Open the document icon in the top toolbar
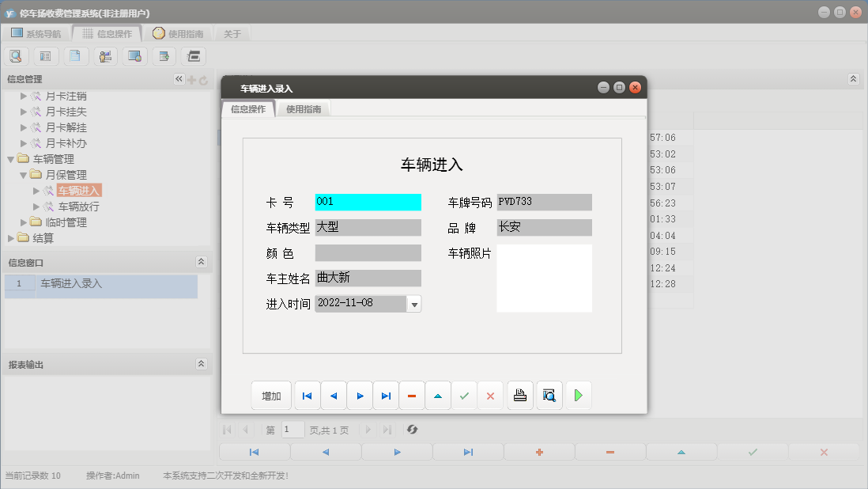This screenshot has width=868, height=489. pyautogui.click(x=76, y=55)
